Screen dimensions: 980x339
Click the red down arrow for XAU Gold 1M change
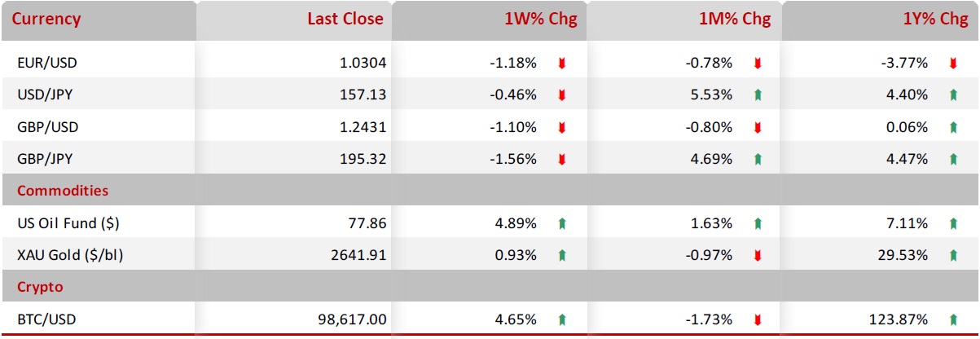coord(757,255)
